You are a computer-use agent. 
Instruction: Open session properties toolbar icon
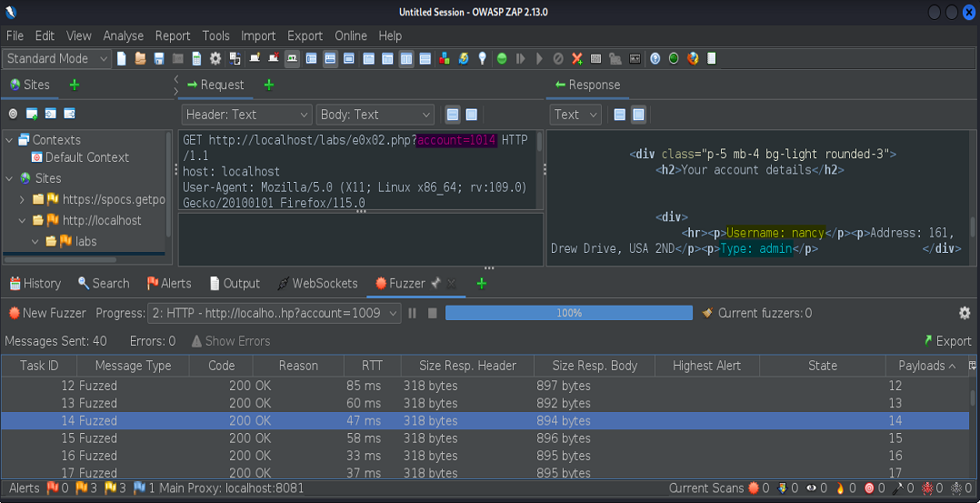coord(197,59)
